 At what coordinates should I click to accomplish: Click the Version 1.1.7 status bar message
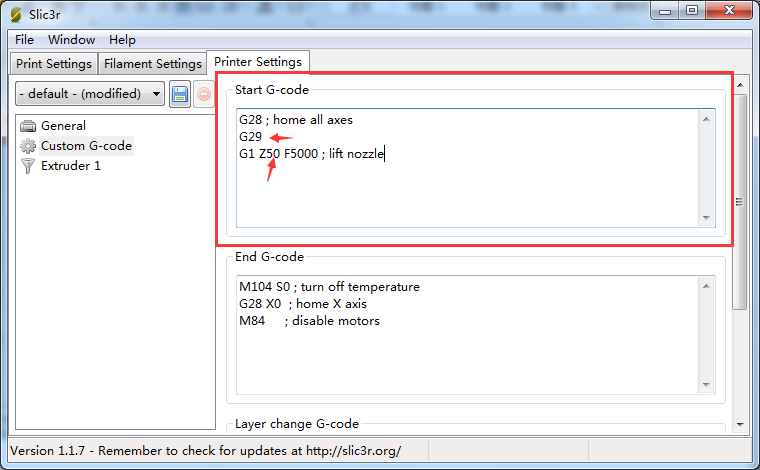(206, 451)
